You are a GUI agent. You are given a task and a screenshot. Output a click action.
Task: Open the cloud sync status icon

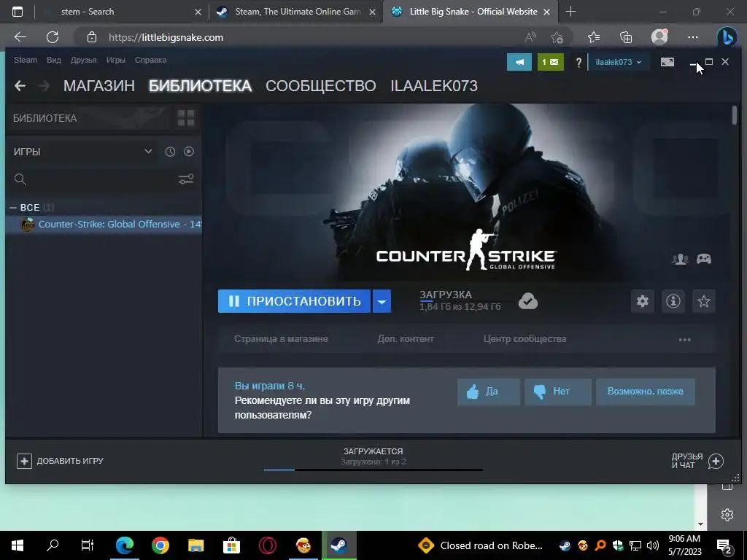coord(528,301)
